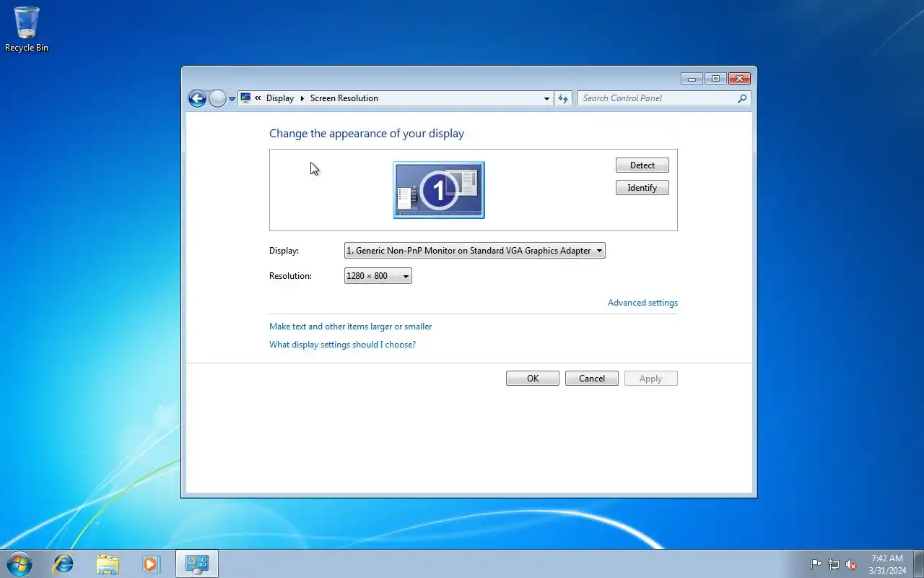
Task: Click the Display breadcrumb in address bar
Action: [x=280, y=98]
